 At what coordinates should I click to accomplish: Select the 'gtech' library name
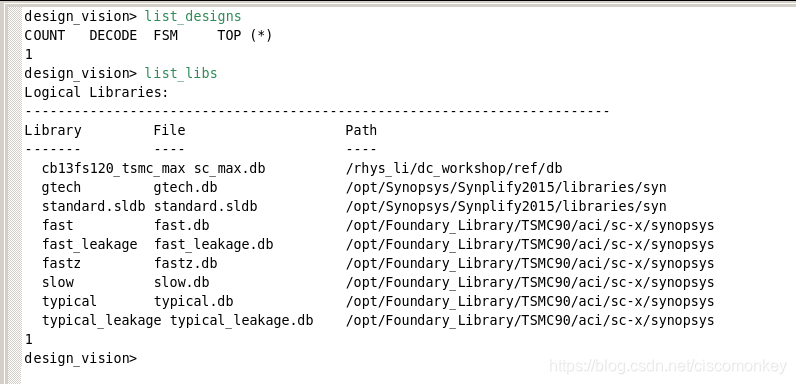click(x=61, y=188)
